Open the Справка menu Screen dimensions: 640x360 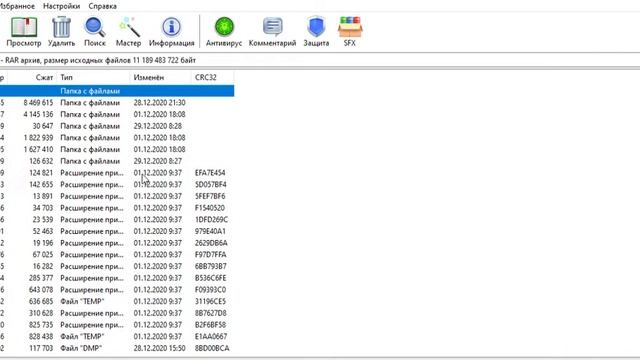point(102,6)
